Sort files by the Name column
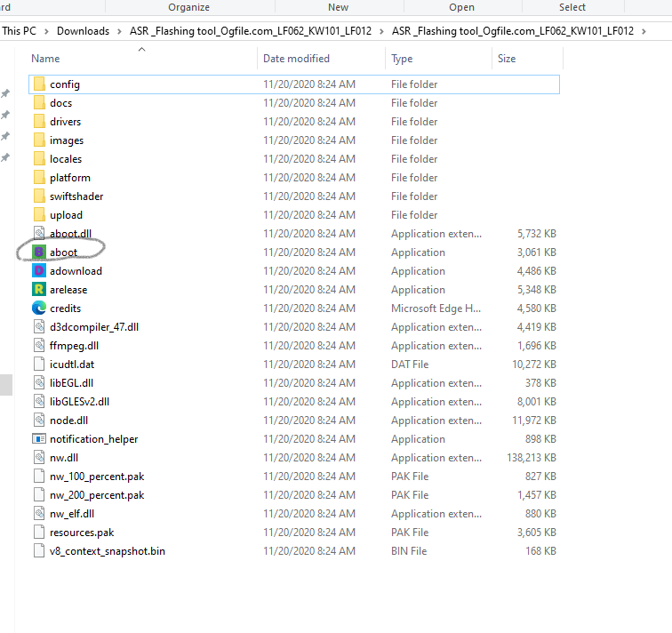Image resolution: width=672 pixels, height=633 pixels. pos(45,59)
